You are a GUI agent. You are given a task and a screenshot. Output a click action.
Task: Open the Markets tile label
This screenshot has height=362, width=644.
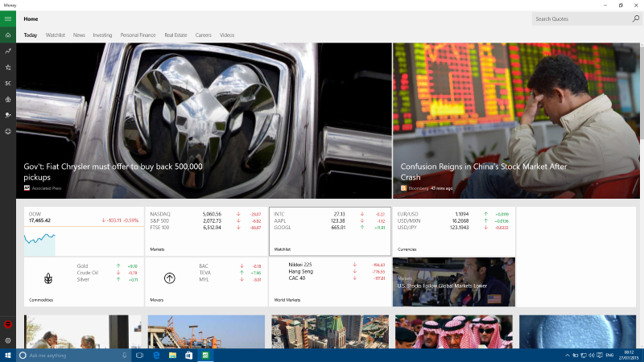pyautogui.click(x=157, y=249)
